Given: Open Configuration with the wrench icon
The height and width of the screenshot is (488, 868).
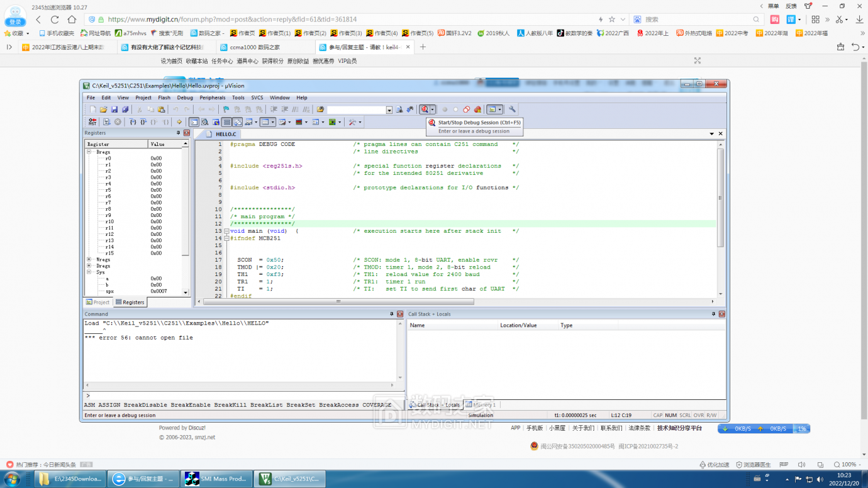Looking at the screenshot, I should 512,109.
